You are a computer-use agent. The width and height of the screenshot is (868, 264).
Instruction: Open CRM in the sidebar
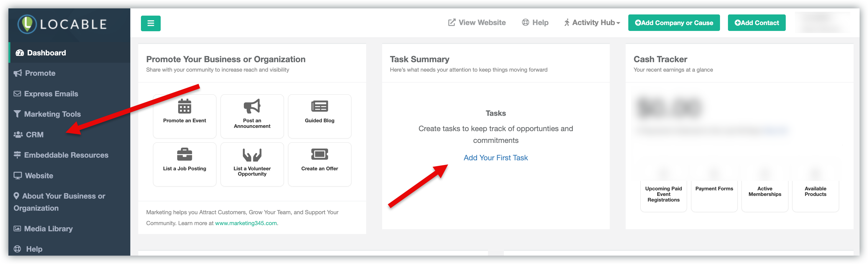[x=34, y=135]
